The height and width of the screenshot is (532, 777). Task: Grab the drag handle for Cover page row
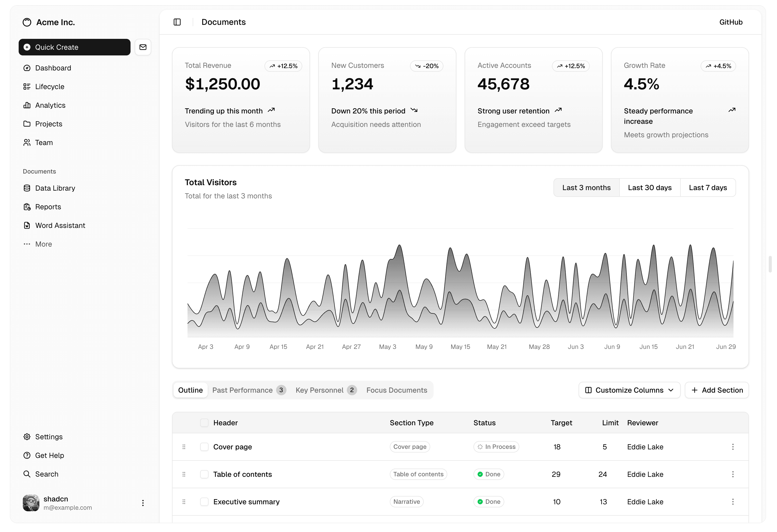[184, 447]
